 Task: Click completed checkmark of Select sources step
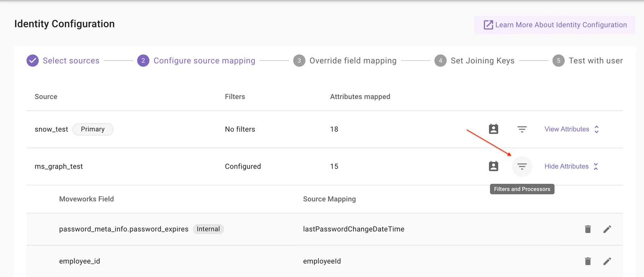[x=33, y=61]
